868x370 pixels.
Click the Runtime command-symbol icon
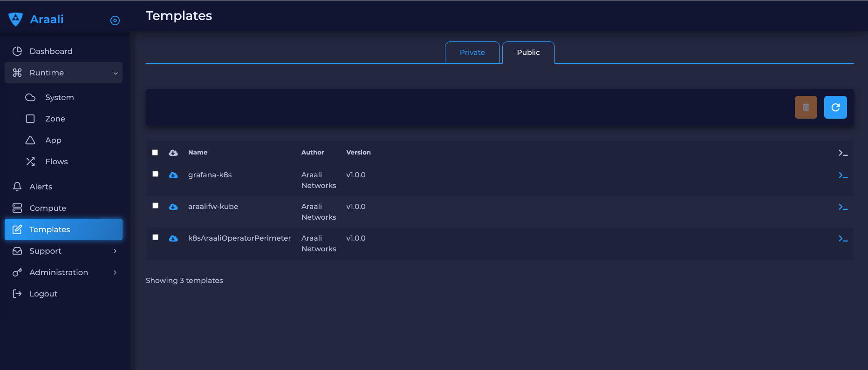pos(17,73)
